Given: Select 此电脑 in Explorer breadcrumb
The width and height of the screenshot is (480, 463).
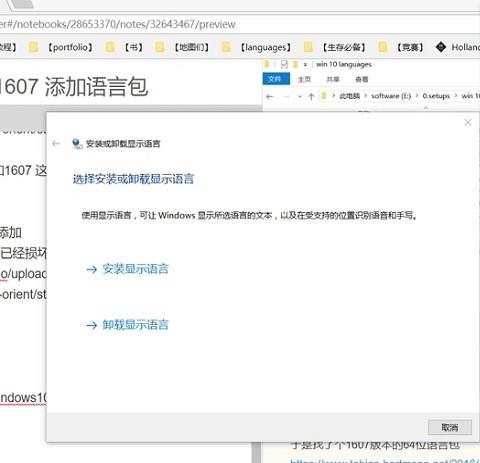Looking at the screenshot, I should (x=350, y=96).
